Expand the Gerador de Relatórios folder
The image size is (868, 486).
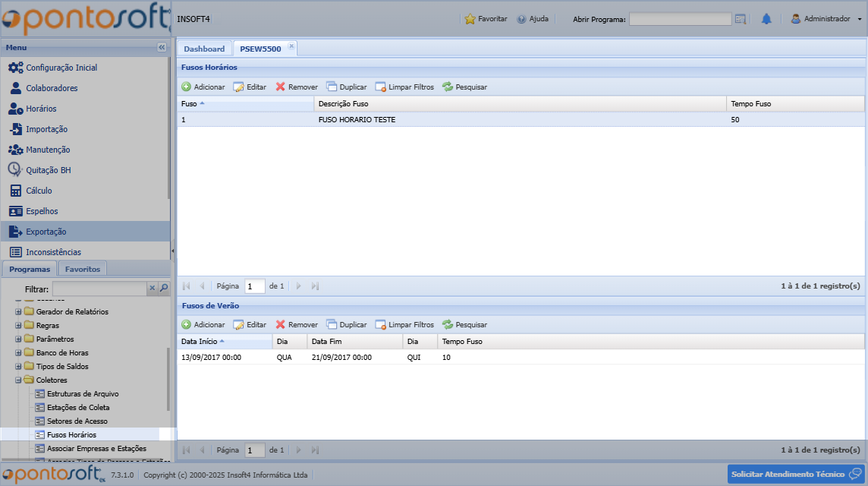coord(18,312)
